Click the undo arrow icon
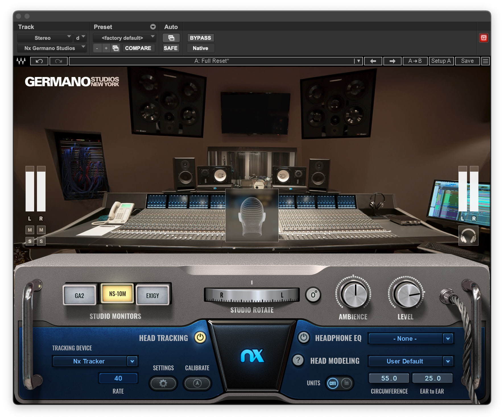 pos(39,61)
